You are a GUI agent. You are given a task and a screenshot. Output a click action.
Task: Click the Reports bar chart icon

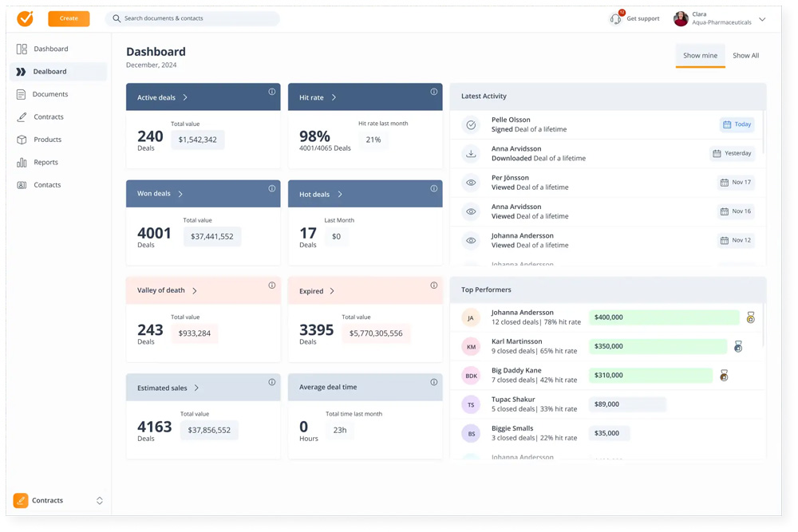tap(22, 163)
